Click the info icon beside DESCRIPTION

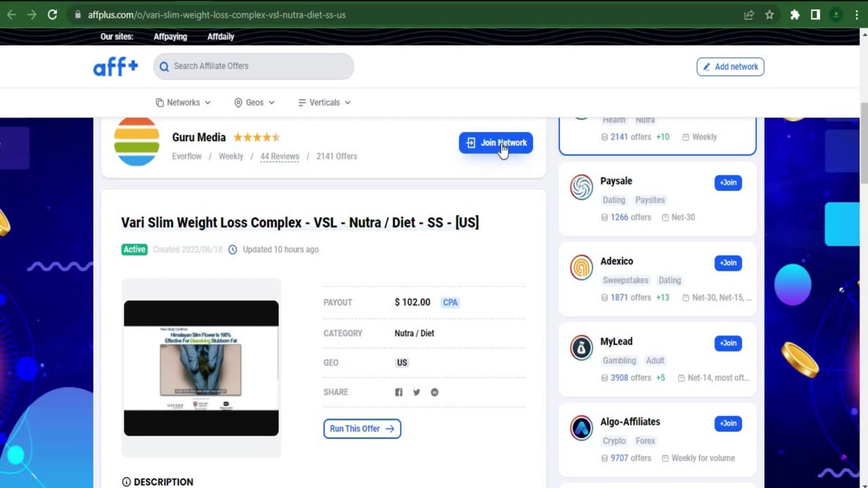click(x=126, y=482)
